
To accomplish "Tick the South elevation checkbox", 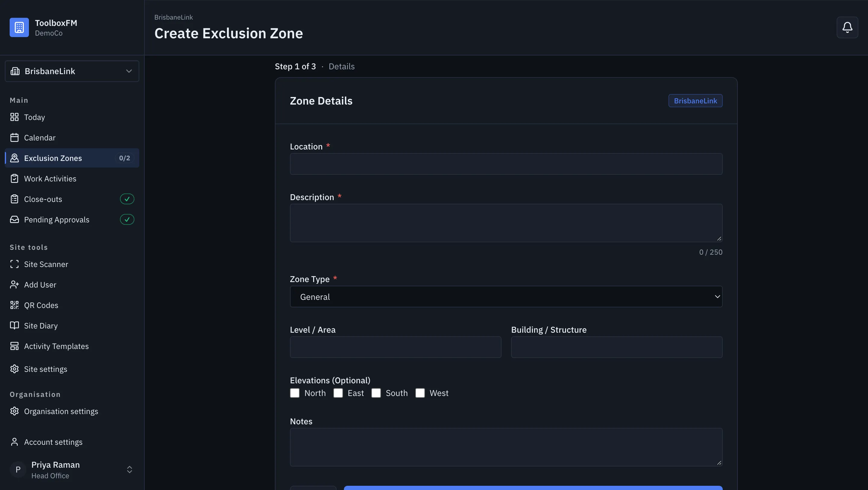I will pyautogui.click(x=376, y=393).
